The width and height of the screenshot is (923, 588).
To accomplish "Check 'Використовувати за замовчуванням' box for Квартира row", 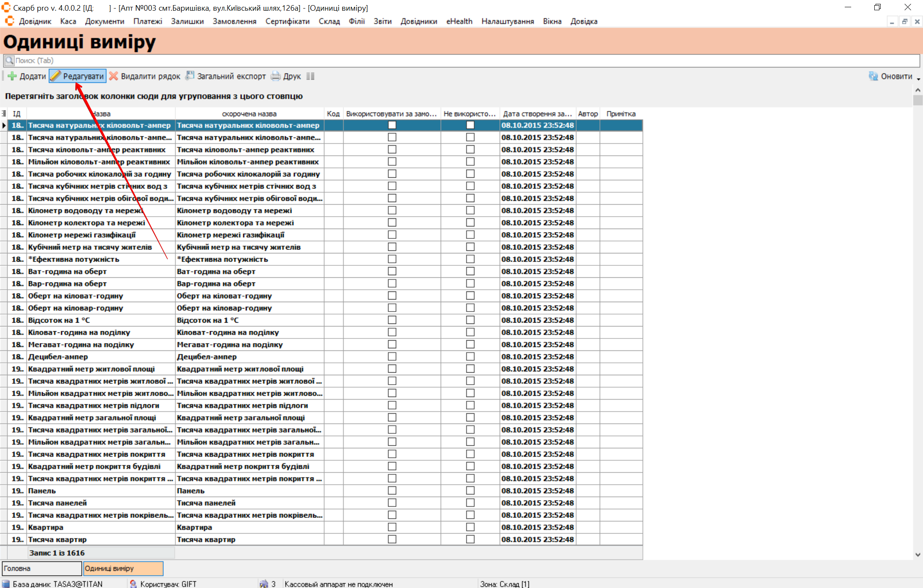I will [392, 527].
